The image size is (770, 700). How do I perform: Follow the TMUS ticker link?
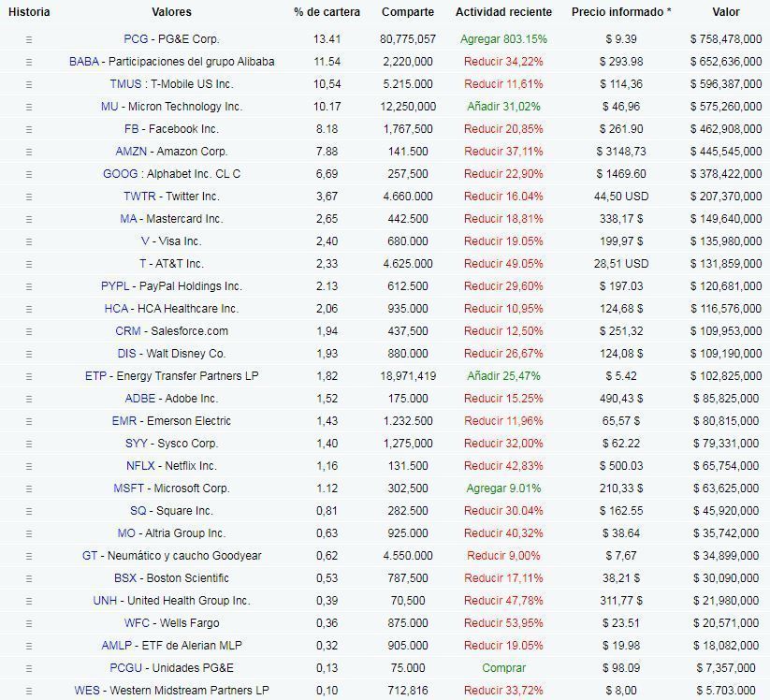point(125,84)
